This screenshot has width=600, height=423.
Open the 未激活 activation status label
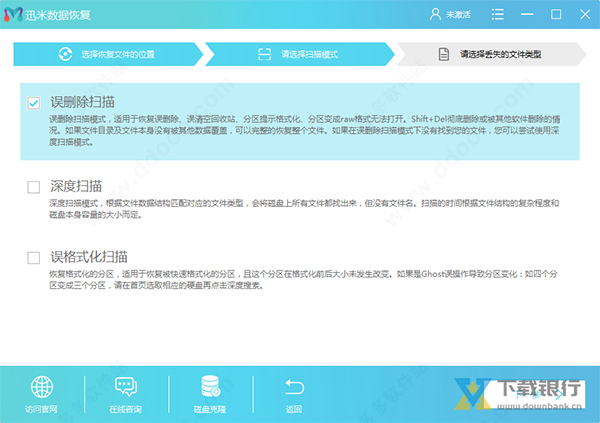point(458,15)
